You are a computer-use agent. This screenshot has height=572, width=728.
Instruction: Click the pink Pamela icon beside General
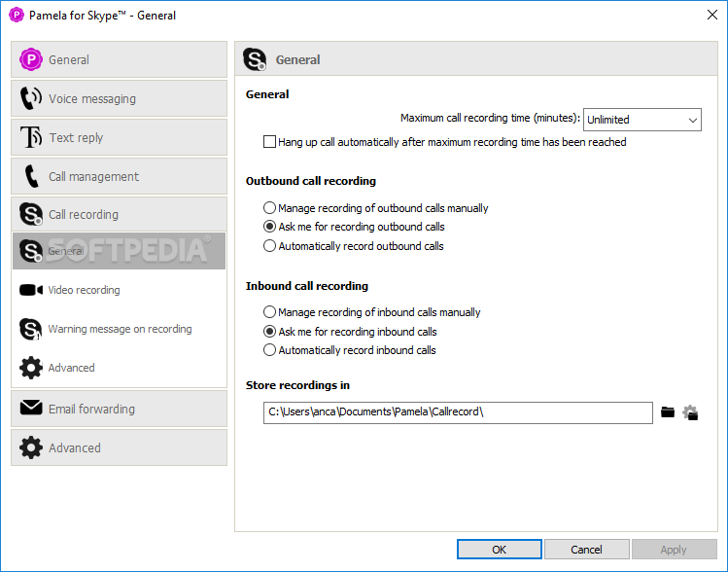pyautogui.click(x=31, y=59)
